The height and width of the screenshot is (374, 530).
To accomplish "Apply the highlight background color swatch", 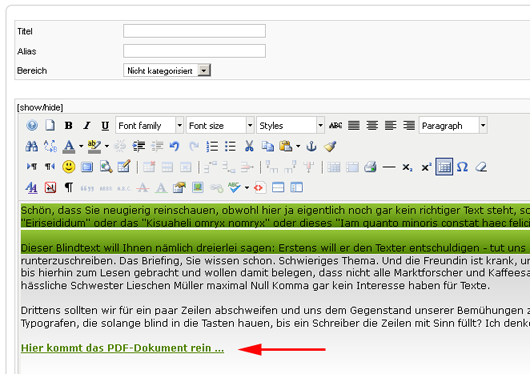I will (94, 147).
